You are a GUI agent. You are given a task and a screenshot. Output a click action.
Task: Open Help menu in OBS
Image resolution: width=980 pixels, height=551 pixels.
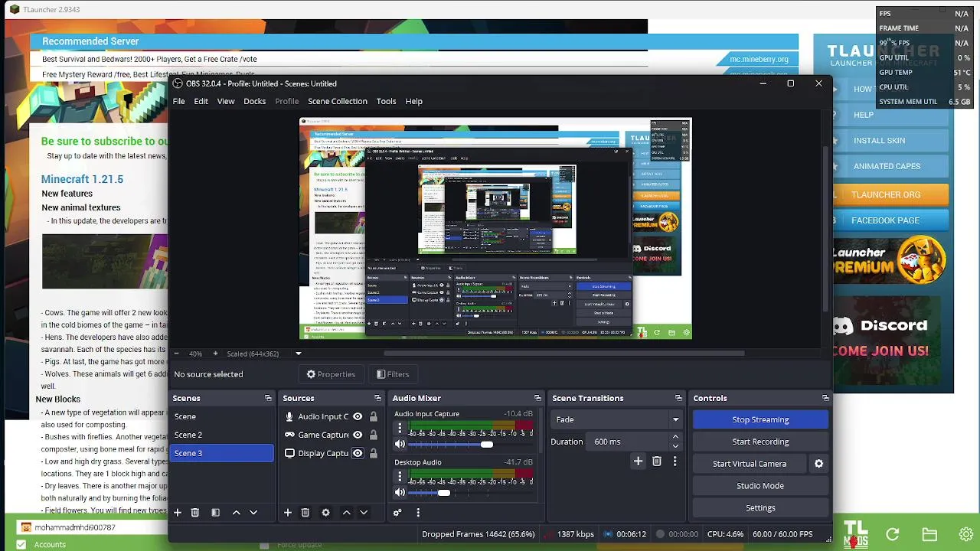413,101
